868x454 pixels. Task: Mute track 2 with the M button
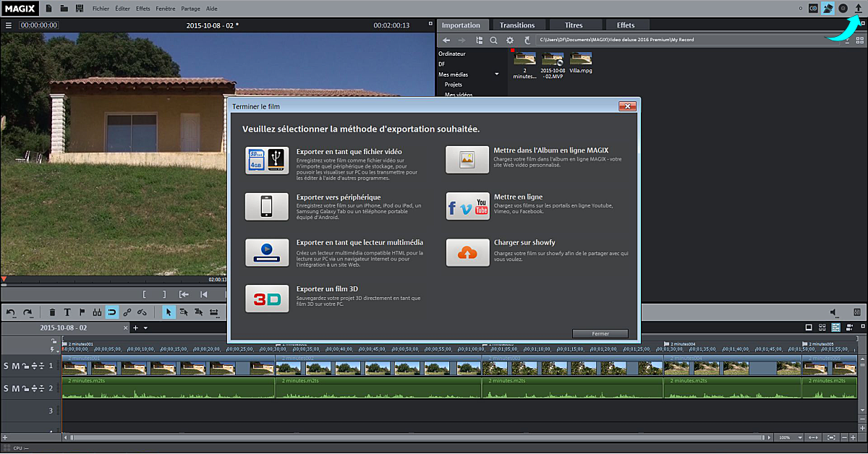(16, 389)
